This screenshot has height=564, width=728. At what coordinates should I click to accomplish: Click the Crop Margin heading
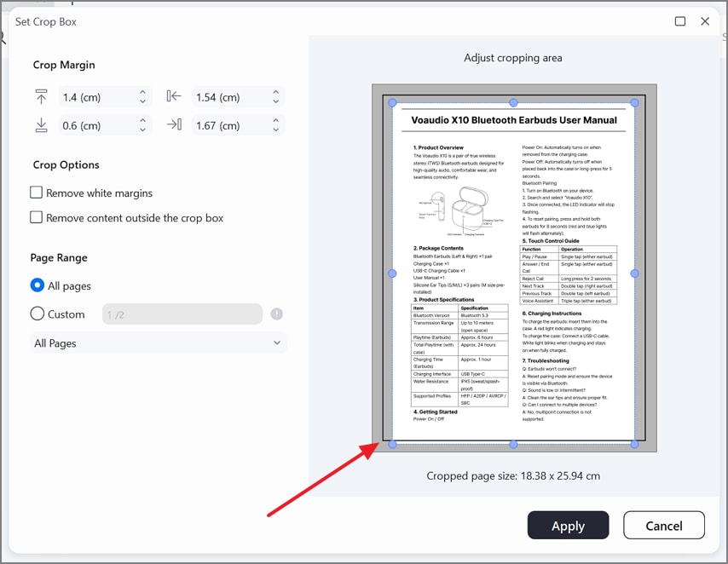(64, 65)
